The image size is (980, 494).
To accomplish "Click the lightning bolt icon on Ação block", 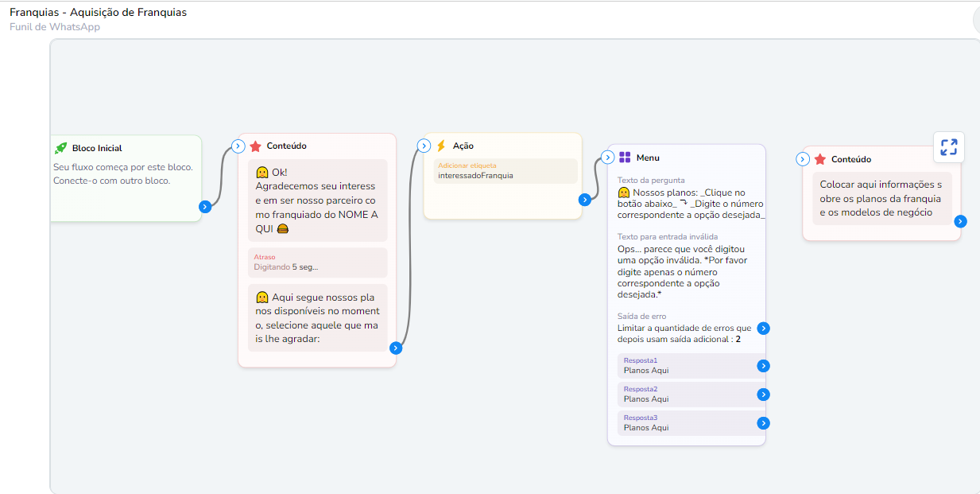I will 441,146.
